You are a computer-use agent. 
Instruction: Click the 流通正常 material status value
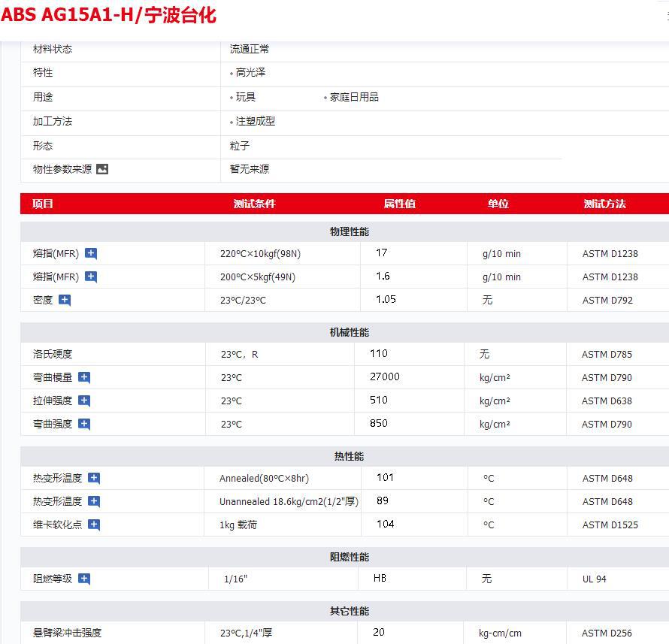click(250, 49)
